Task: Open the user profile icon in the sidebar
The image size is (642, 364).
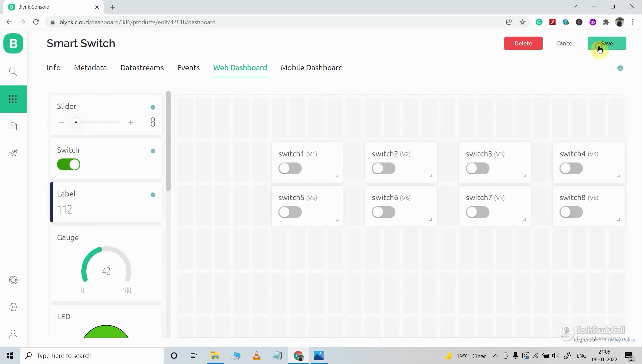Action: click(13, 334)
